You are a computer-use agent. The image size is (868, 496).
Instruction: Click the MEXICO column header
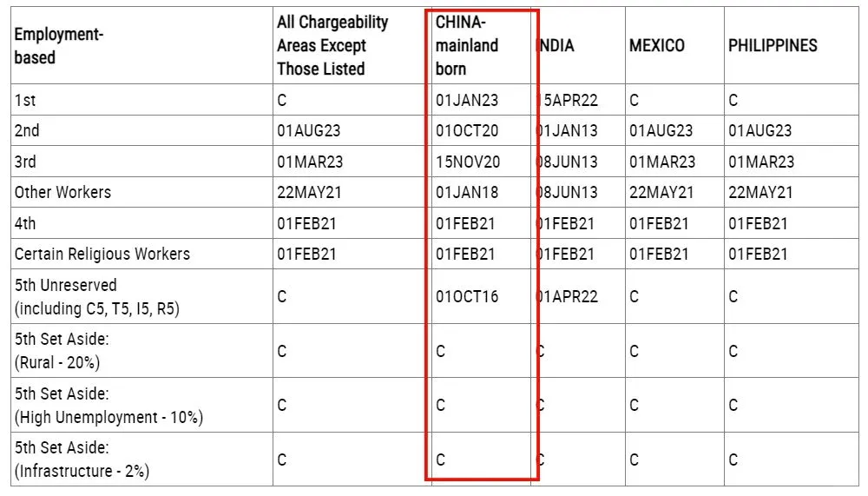[x=657, y=45]
